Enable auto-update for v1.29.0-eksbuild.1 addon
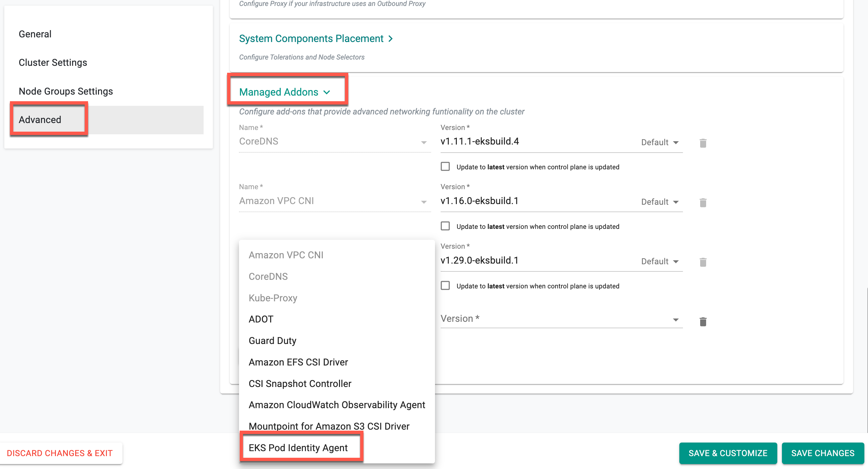The image size is (868, 469). (x=445, y=286)
